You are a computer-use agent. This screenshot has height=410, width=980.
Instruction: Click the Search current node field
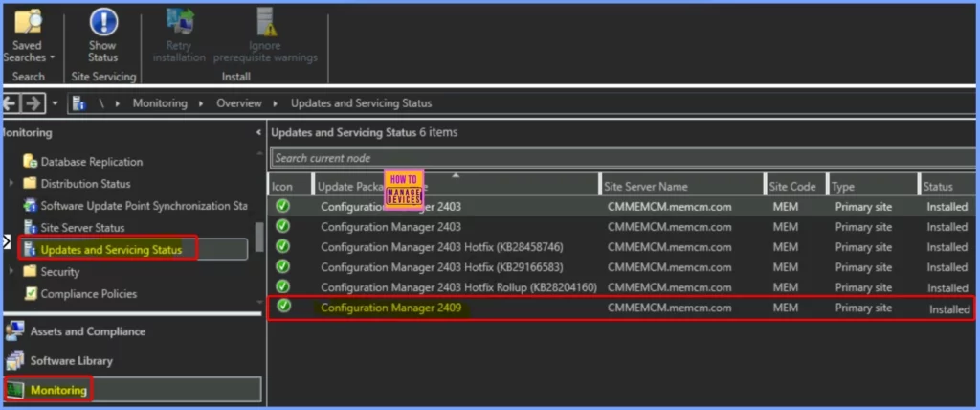point(624,158)
